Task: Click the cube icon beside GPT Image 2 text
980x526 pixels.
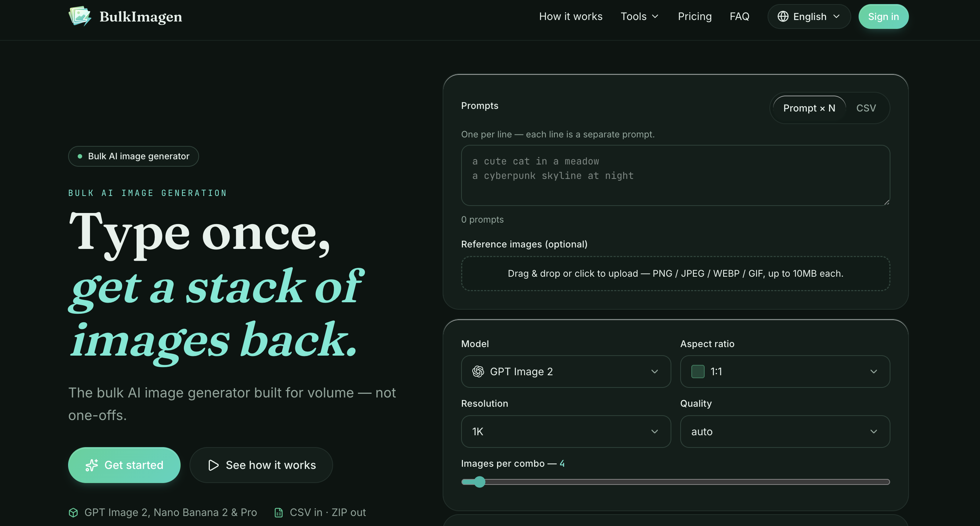Action: (x=73, y=513)
